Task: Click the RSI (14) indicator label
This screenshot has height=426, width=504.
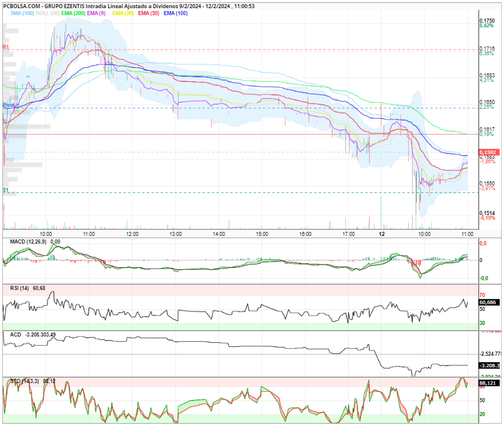Action: [x=19, y=288]
